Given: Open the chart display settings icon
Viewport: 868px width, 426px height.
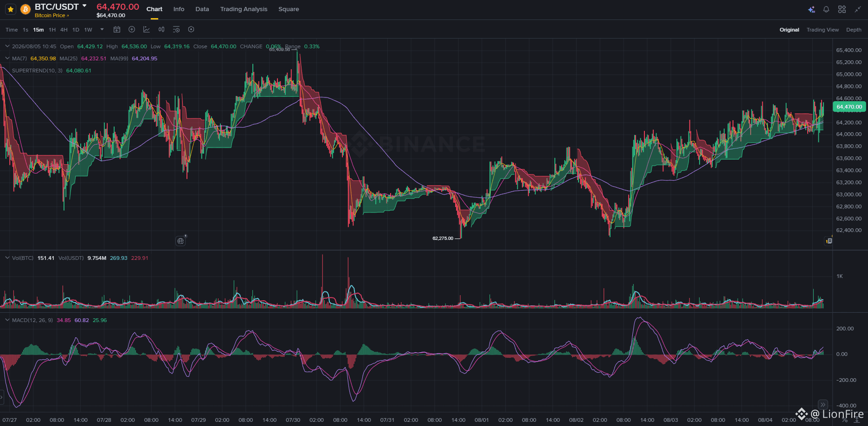Looking at the screenshot, I should [x=176, y=30].
